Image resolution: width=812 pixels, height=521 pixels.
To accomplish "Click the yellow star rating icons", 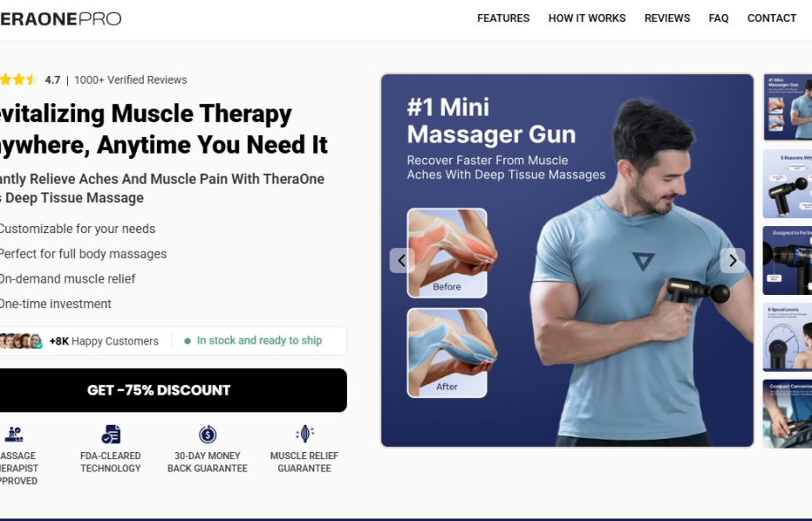I will (19, 79).
